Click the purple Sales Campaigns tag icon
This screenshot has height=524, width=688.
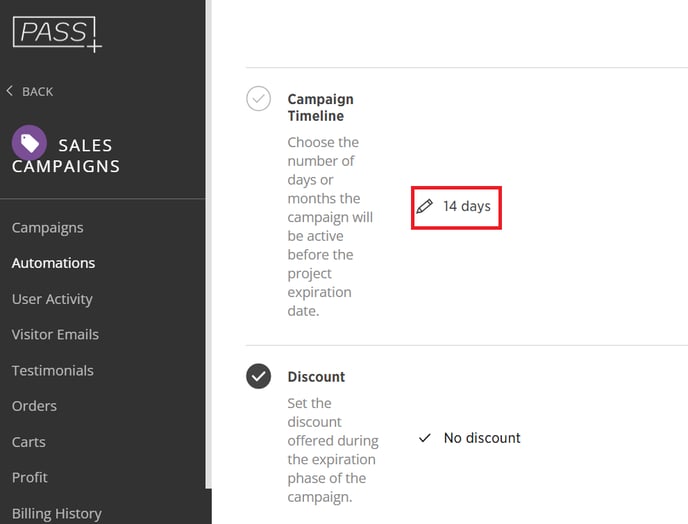29,143
